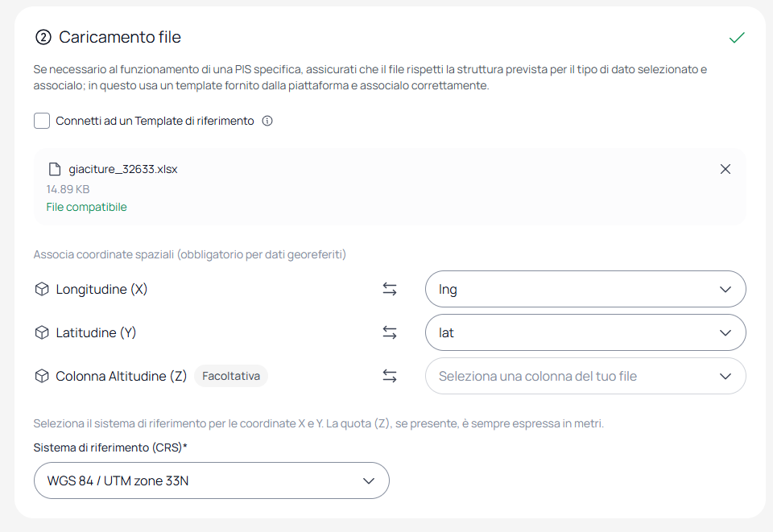The image size is (773, 532).
Task: Click the green checkmark of Caricamento file
Action: pos(737,38)
